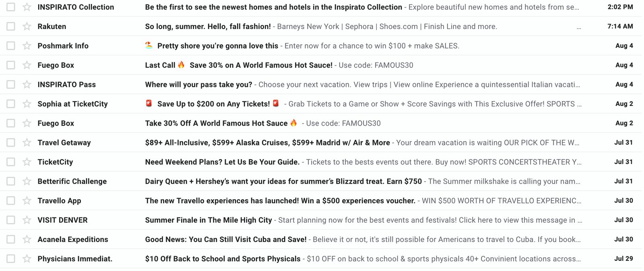The image size is (644, 271).
Task: Click the Summer Finale subject line
Action: (209, 220)
